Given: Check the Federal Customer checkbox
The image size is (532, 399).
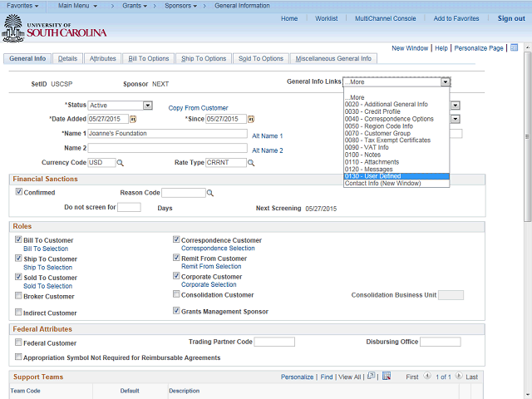Looking at the screenshot, I should pos(18,342).
